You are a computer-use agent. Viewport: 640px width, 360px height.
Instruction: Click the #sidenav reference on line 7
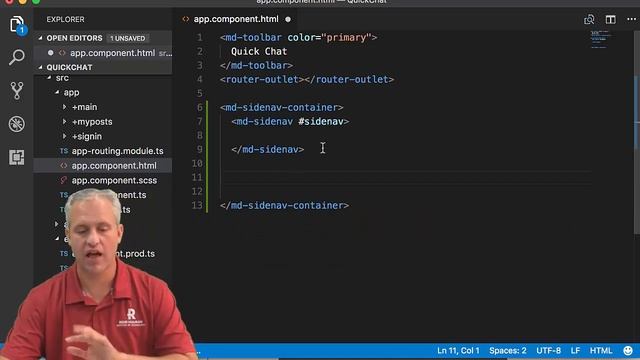coord(321,122)
